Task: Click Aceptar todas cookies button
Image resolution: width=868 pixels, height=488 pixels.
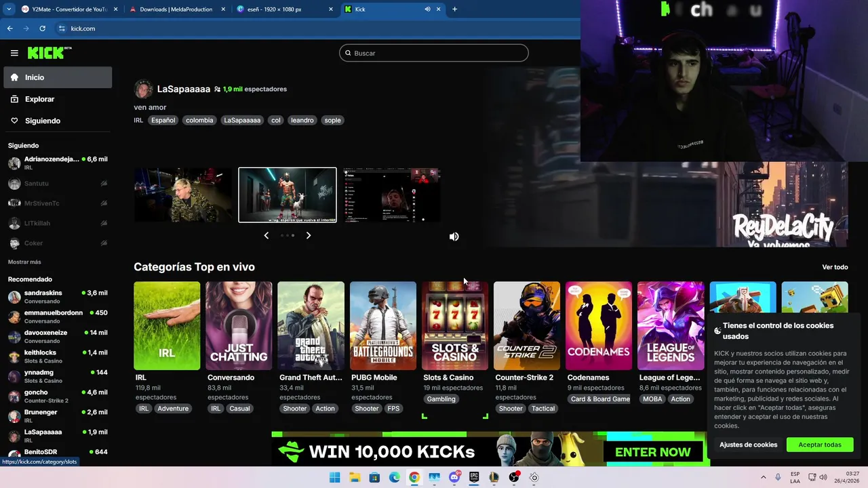Action: [x=820, y=445]
